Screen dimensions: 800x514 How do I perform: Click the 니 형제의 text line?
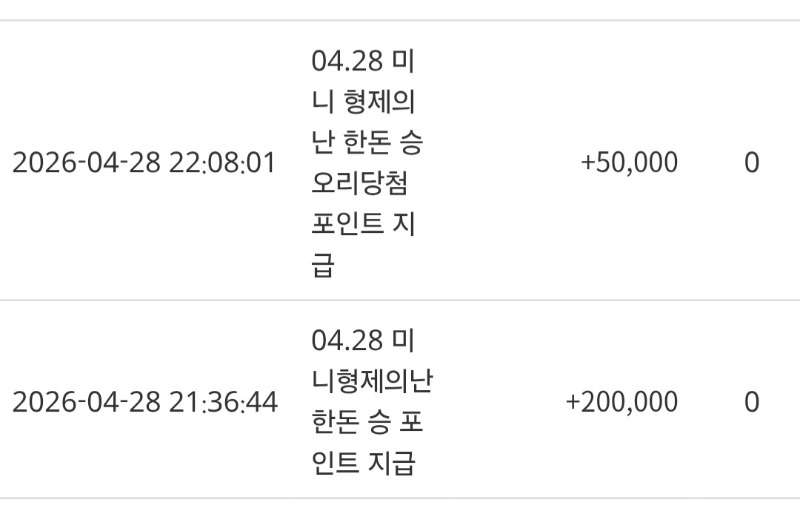(363, 102)
